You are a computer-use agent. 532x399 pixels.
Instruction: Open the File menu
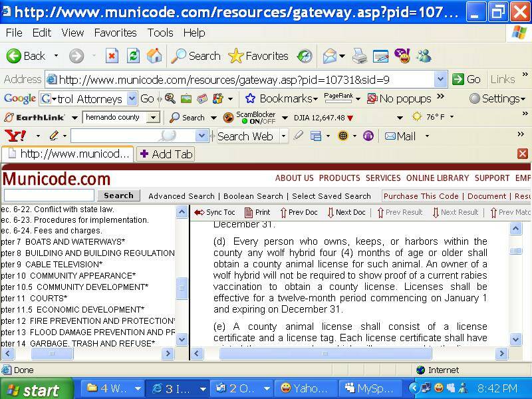[14, 33]
